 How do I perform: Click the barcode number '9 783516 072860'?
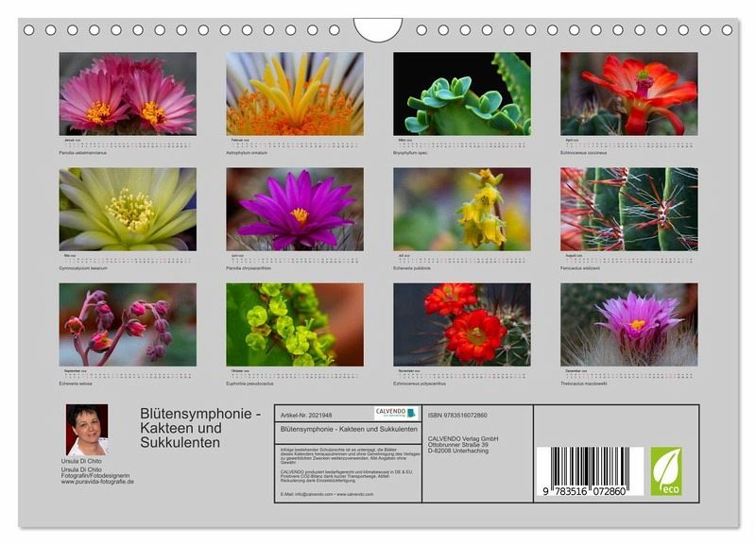(584, 491)
